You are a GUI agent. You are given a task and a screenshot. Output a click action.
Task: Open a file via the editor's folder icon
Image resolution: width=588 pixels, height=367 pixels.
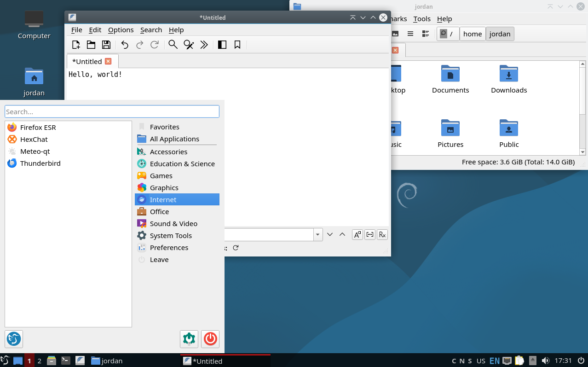click(91, 45)
